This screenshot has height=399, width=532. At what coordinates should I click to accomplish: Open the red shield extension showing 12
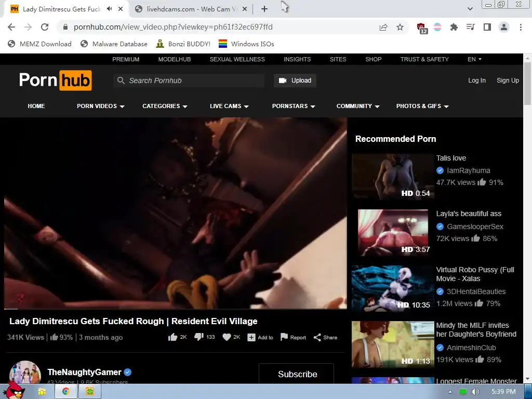click(x=422, y=28)
